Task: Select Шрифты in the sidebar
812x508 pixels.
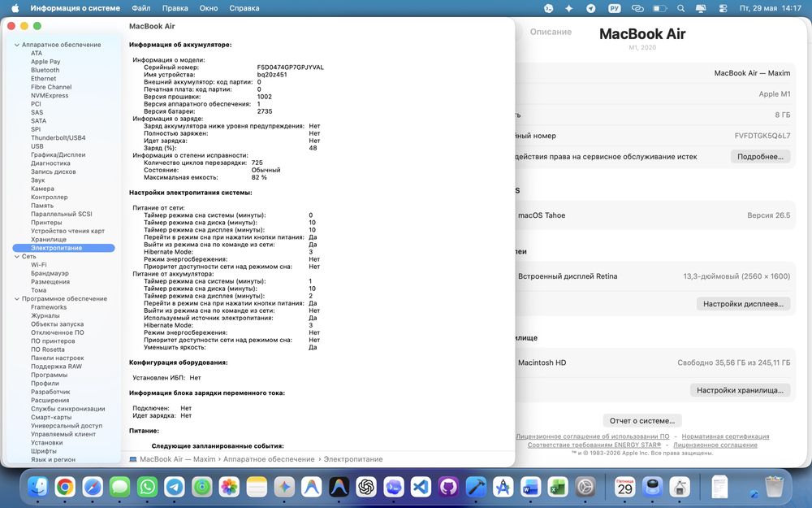Action: click(44, 451)
